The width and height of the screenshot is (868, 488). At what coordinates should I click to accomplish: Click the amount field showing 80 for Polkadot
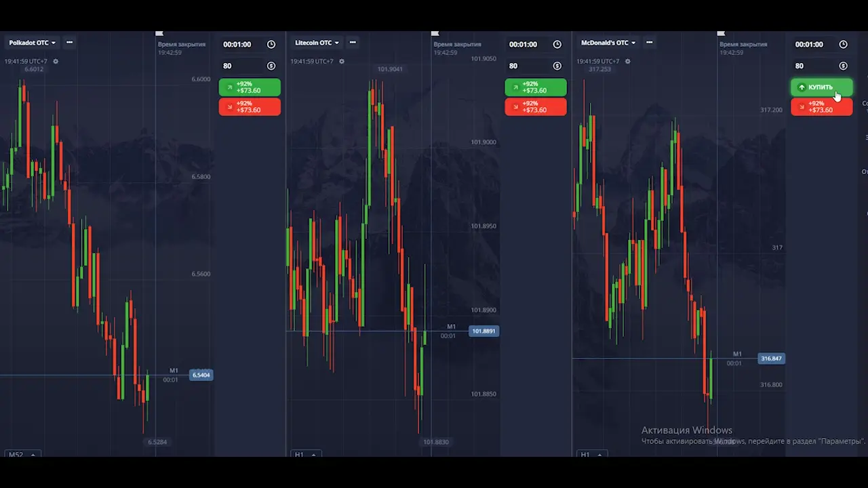pyautogui.click(x=241, y=66)
